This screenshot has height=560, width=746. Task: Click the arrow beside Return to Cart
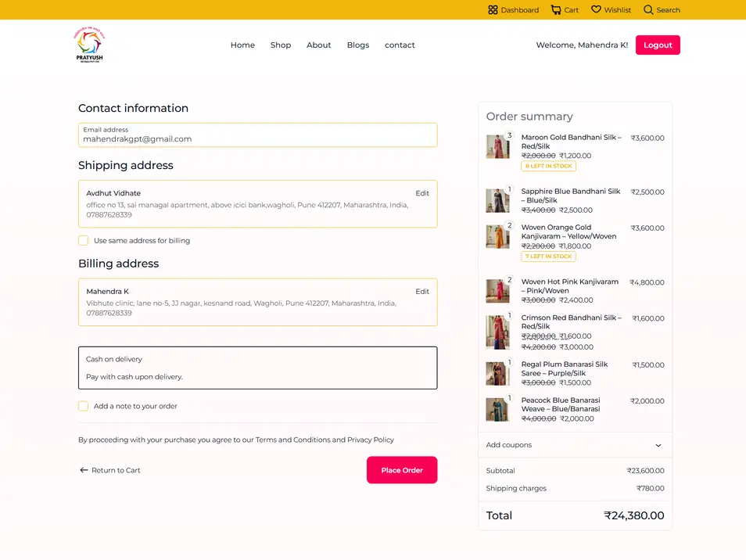coord(83,470)
